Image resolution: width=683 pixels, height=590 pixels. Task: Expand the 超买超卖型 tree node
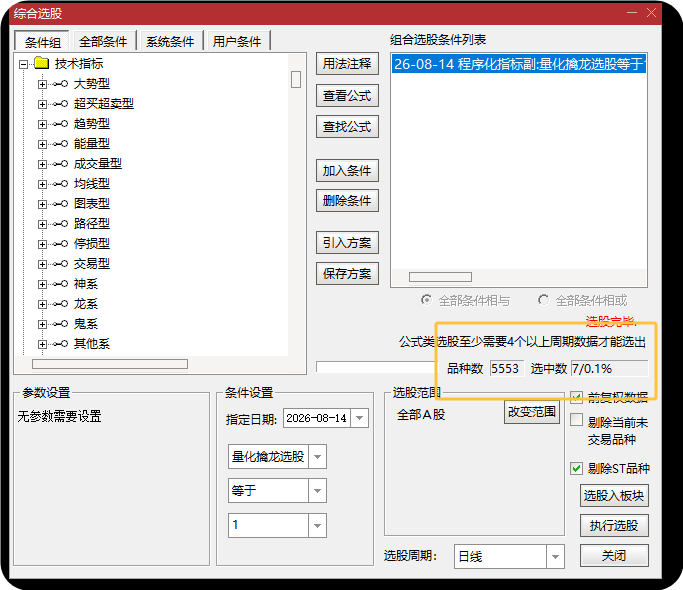pos(42,104)
